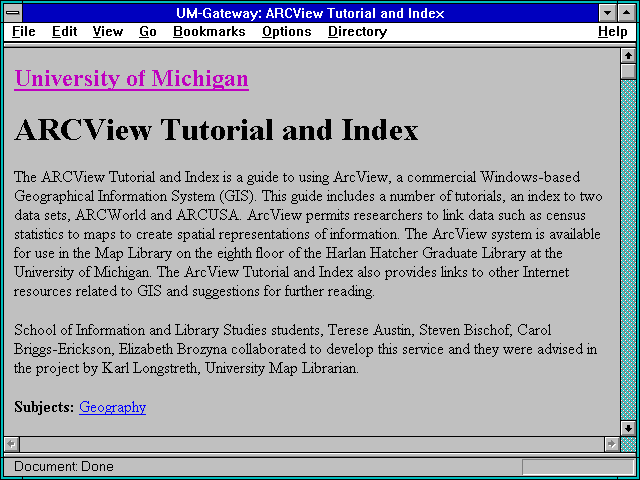The image size is (640, 480).
Task: Minimize window with title bar down arrow
Action: pyautogui.click(x=608, y=13)
